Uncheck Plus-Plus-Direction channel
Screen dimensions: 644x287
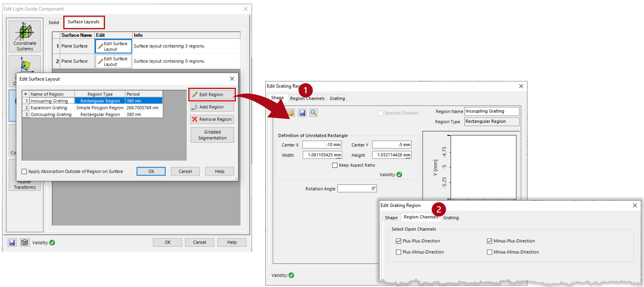pyautogui.click(x=398, y=241)
